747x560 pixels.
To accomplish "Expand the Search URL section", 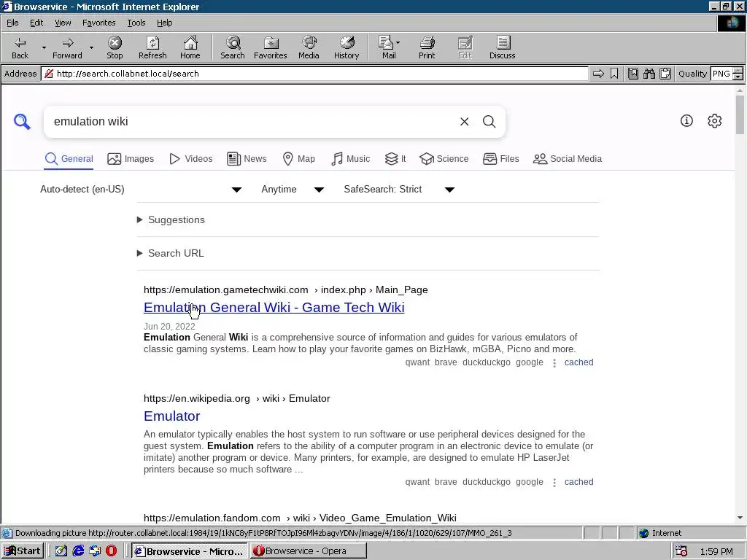I will 171,253.
